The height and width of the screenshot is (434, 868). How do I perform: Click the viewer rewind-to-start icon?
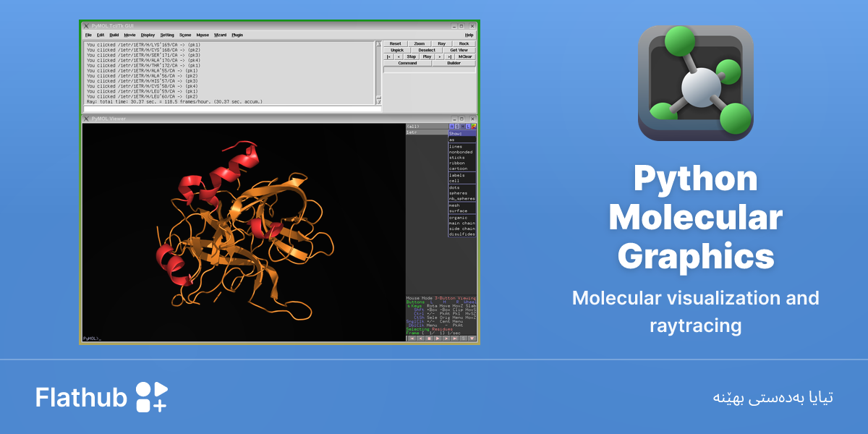coord(412,339)
